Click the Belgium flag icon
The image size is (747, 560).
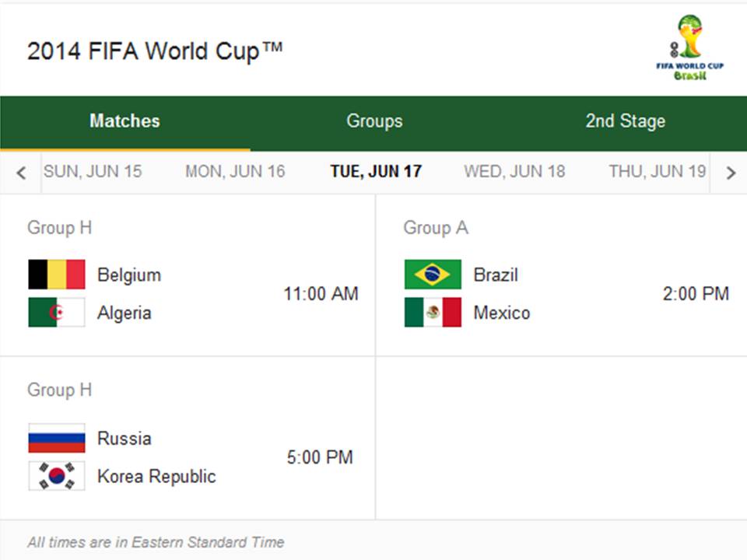pyautogui.click(x=56, y=275)
